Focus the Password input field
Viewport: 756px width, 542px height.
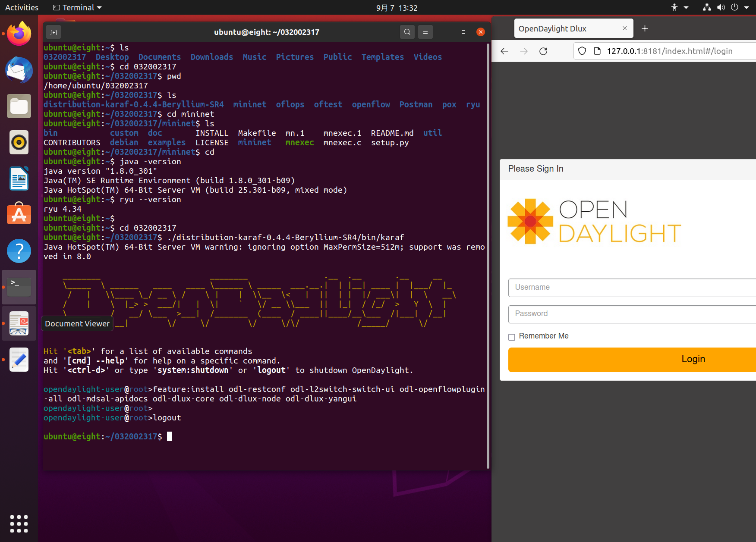coord(632,314)
